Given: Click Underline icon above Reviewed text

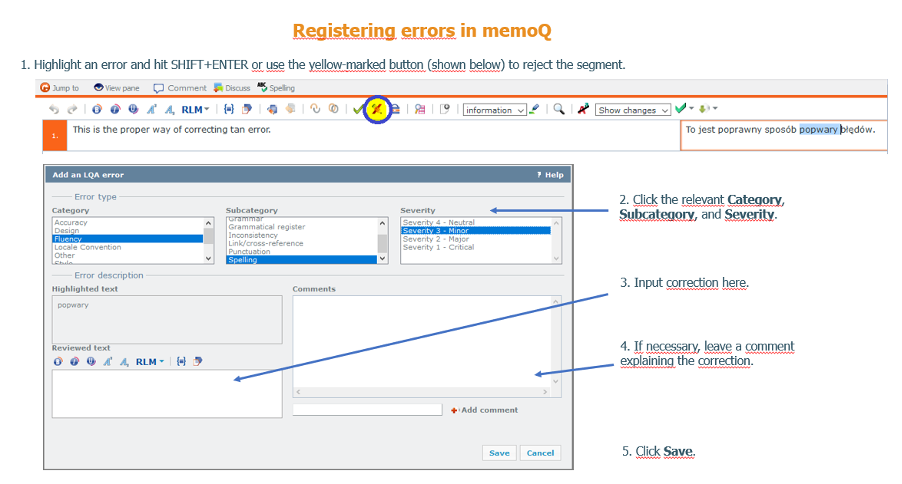Looking at the screenshot, I should point(91,361).
